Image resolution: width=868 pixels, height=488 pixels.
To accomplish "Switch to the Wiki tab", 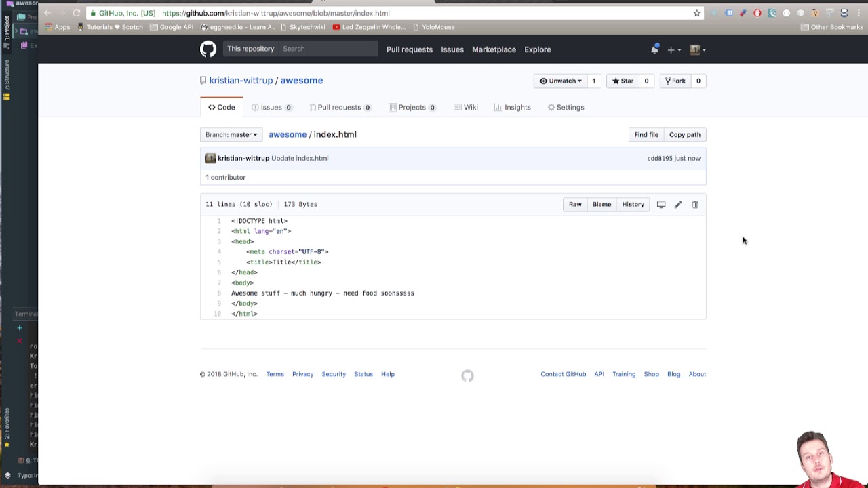I will coord(466,107).
